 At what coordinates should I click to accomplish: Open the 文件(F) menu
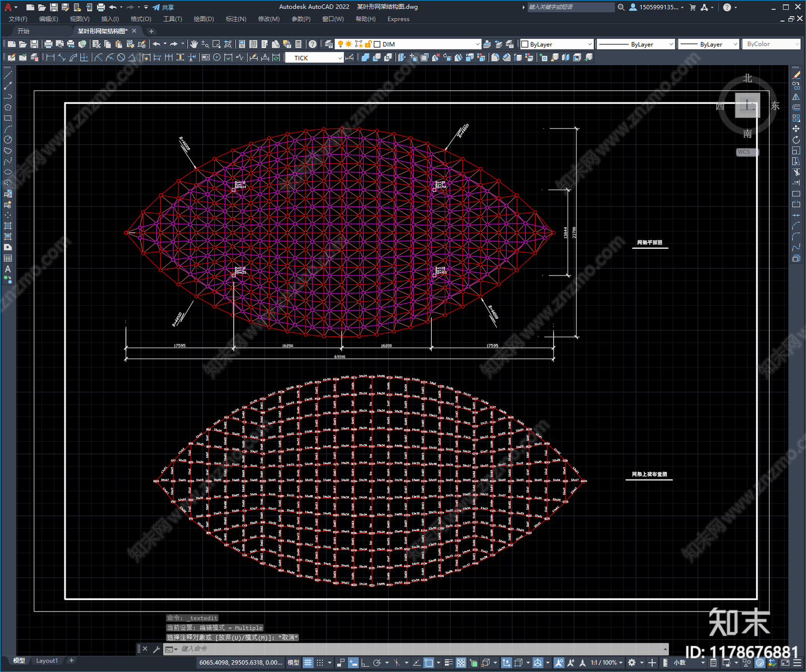pyautogui.click(x=18, y=19)
